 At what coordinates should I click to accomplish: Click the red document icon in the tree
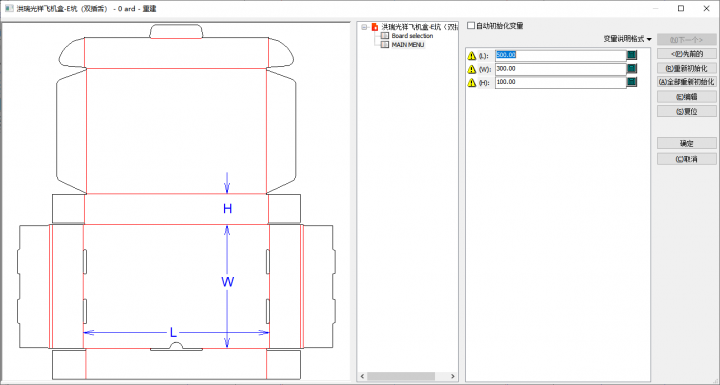point(375,27)
